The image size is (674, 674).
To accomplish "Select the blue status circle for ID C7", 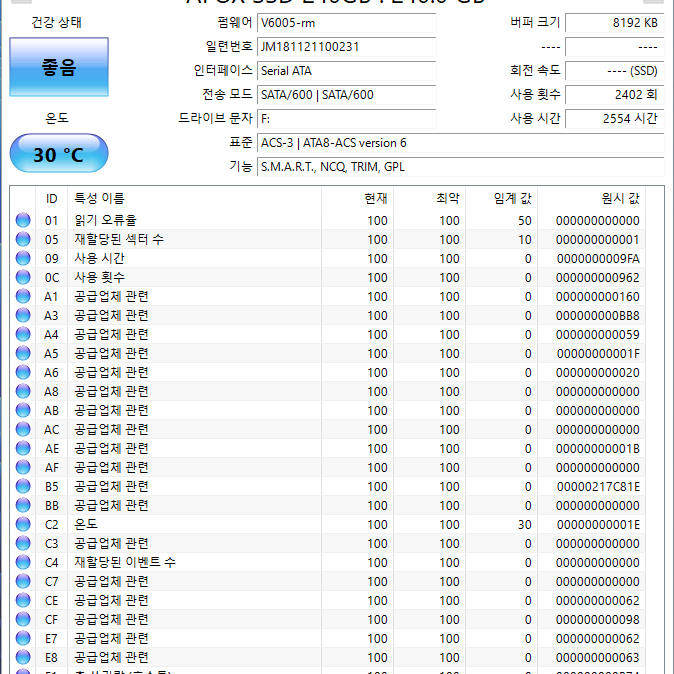I will click(x=23, y=581).
